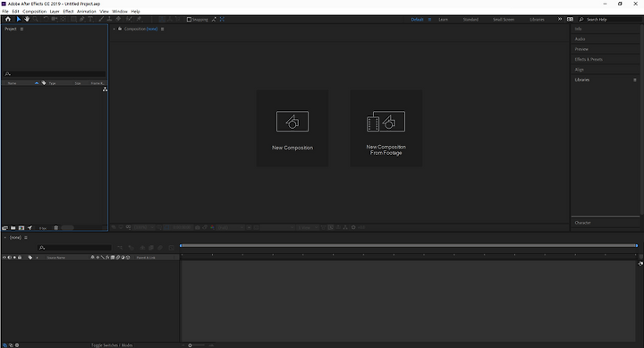Click the Project flowchart view icon

click(105, 89)
